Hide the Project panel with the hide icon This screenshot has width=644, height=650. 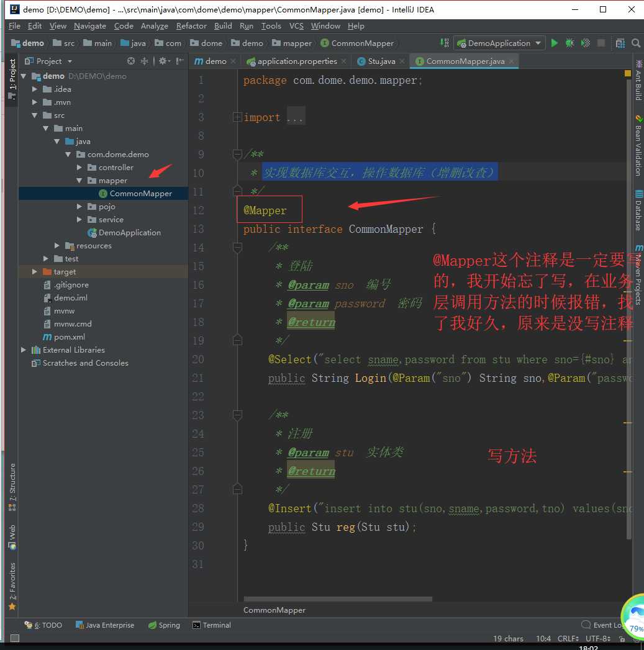179,61
